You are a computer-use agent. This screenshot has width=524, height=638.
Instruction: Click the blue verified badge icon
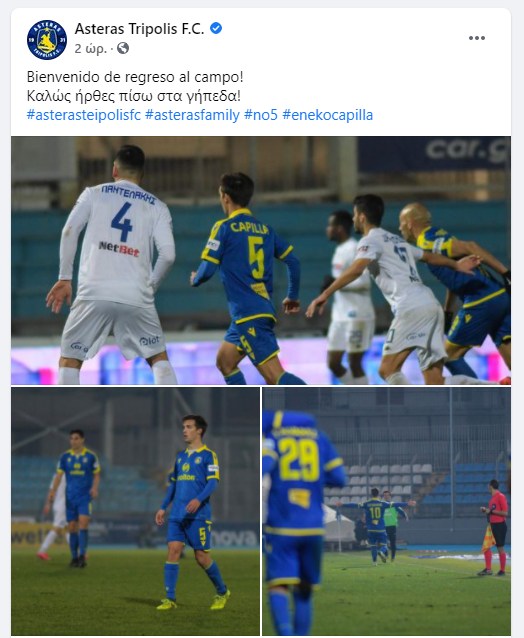(216, 28)
